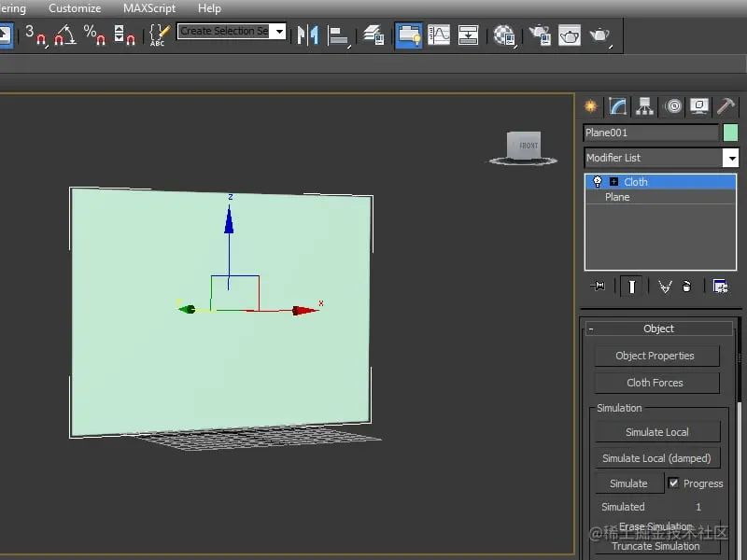Switch to the Modify panel
The width and height of the screenshot is (747, 560).
click(x=617, y=105)
